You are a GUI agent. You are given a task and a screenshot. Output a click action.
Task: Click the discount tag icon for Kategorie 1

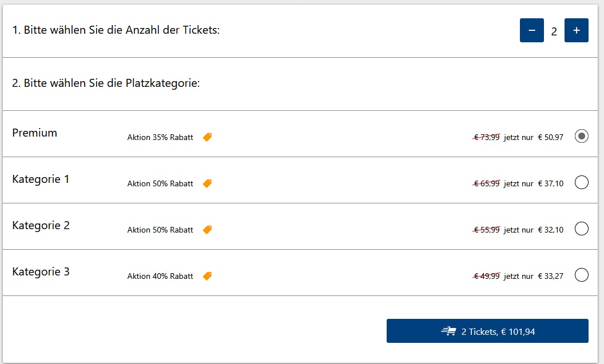[x=207, y=183]
